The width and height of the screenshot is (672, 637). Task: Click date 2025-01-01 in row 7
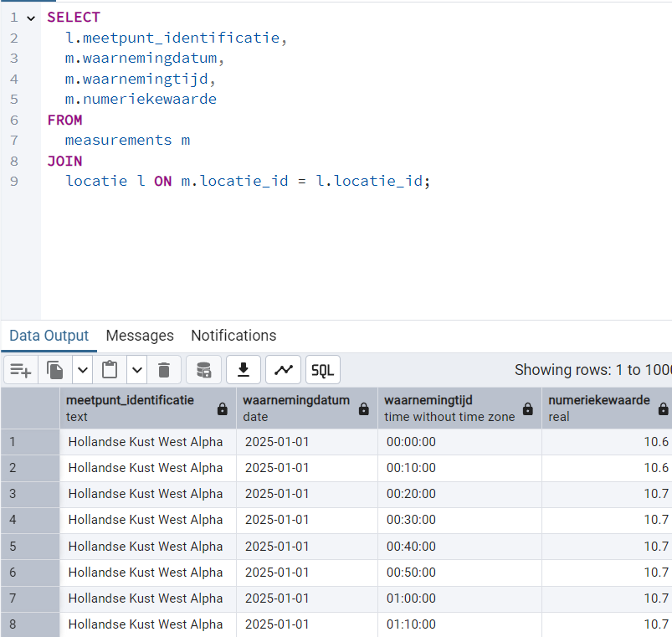307,598
